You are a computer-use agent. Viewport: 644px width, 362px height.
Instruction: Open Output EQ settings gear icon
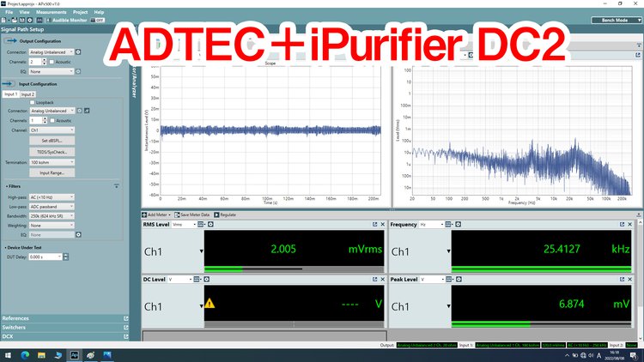[78, 71]
